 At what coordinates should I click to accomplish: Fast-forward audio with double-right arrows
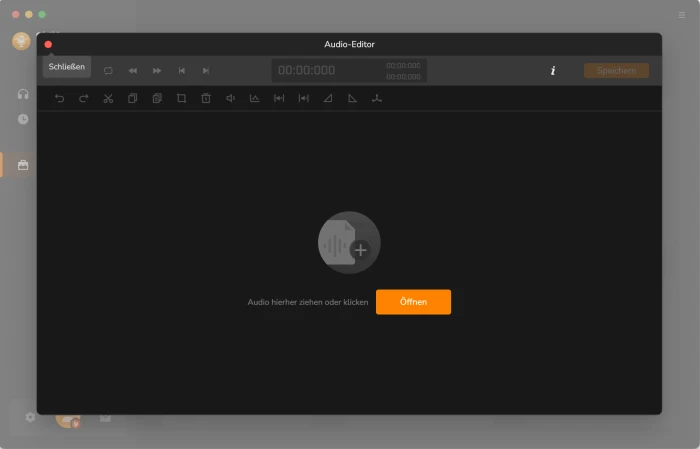pos(157,71)
